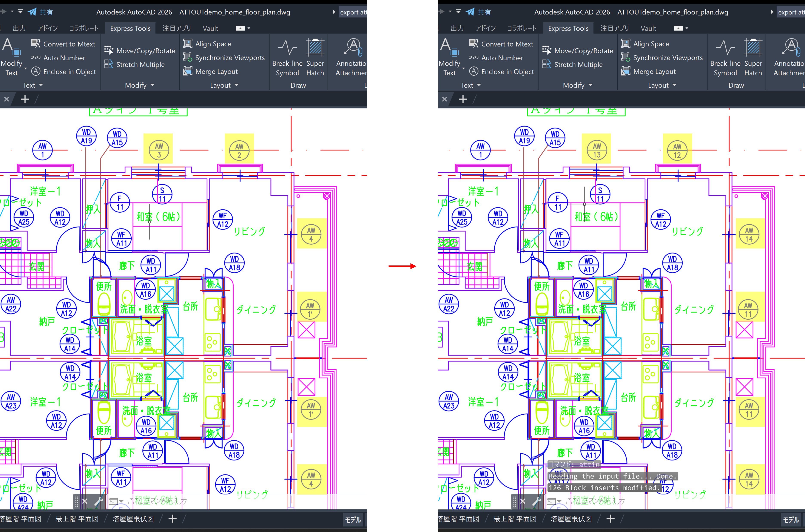This screenshot has width=805, height=532.
Task: Open コラボレート ribbon tab in left window
Action: coord(83,29)
